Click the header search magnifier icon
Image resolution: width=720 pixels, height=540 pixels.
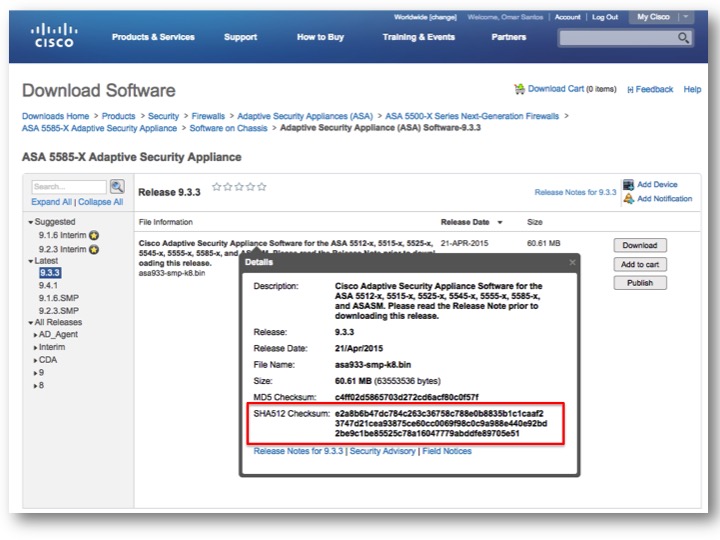coord(683,38)
